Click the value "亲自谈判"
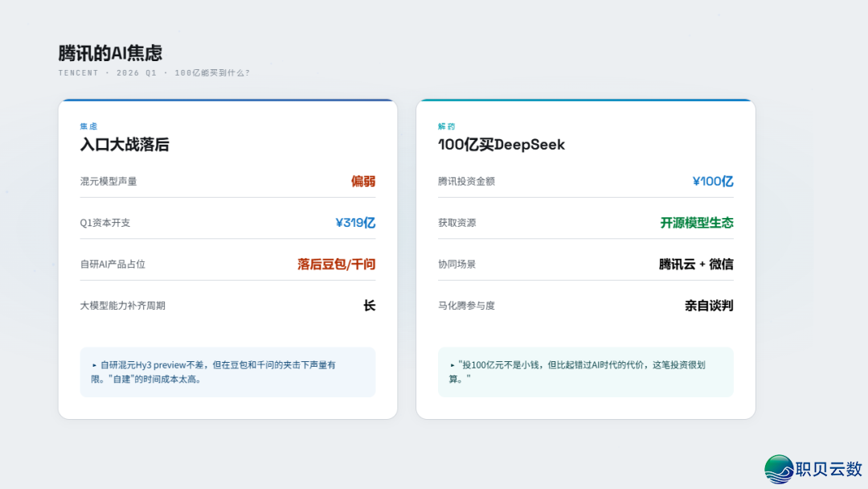This screenshot has width=868, height=489. [x=709, y=306]
